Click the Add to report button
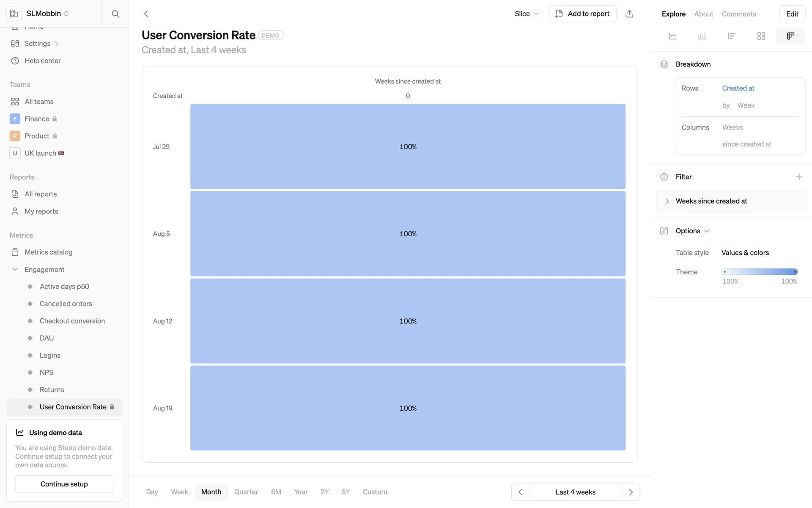 point(582,14)
